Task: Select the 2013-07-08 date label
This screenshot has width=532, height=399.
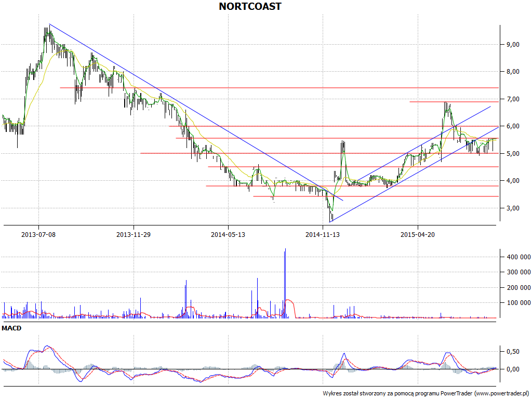Action: (x=38, y=234)
